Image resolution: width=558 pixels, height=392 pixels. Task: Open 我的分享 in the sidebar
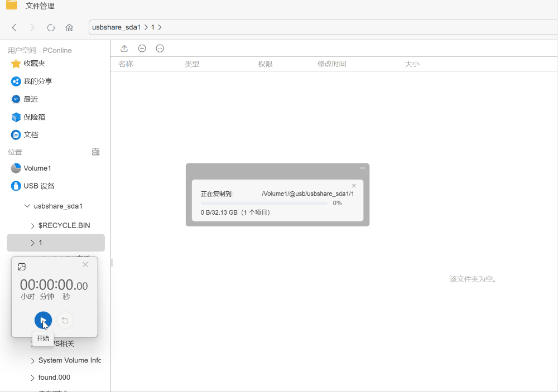37,81
